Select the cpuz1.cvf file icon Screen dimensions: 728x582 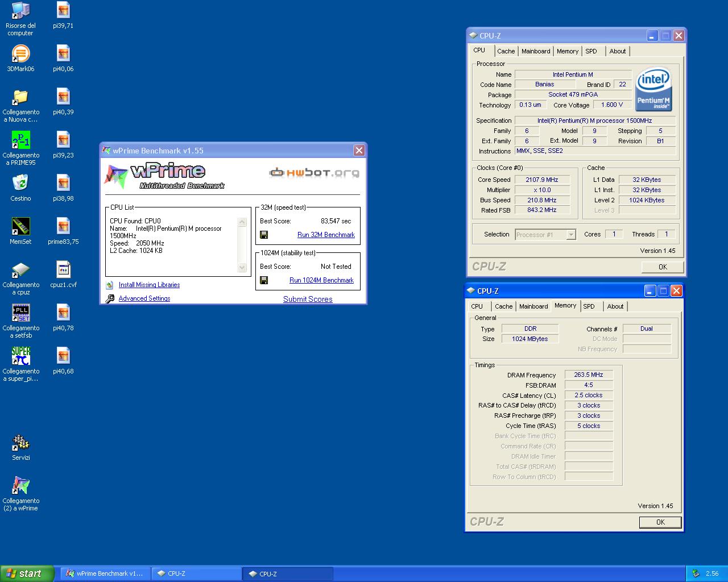[x=63, y=269]
